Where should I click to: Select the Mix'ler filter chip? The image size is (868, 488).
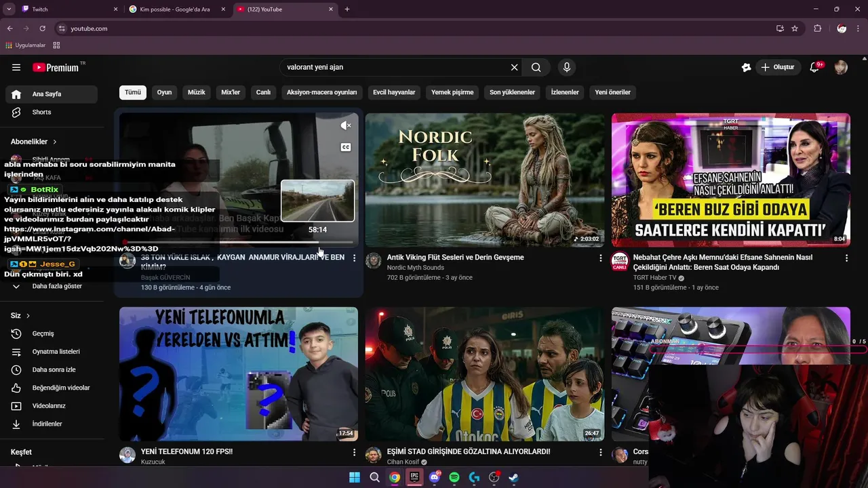231,92
